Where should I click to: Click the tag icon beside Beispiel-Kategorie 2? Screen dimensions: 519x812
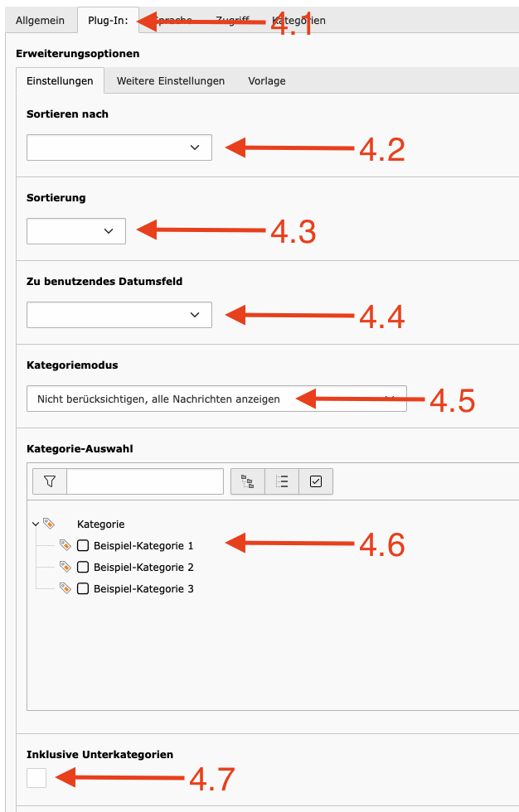click(x=65, y=567)
